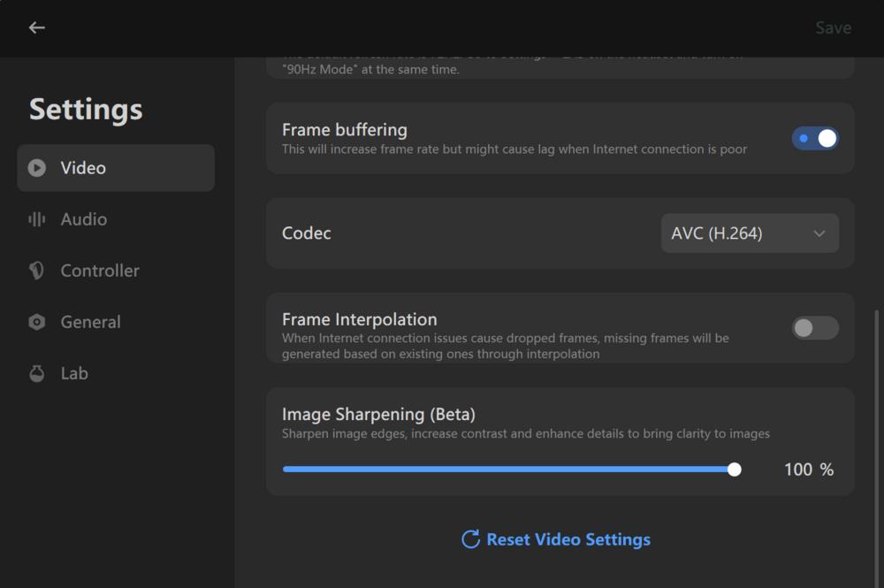
Task: Click the Audio waveform icon
Action: pyautogui.click(x=37, y=219)
